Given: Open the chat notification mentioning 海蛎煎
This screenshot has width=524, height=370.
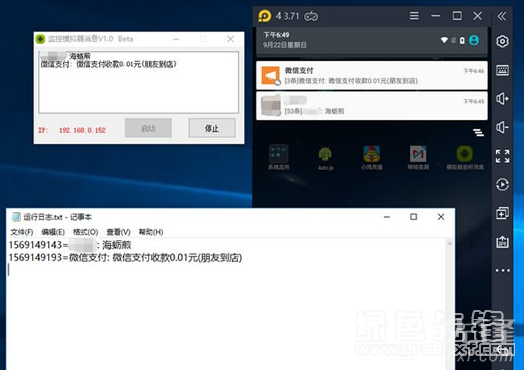Looking at the screenshot, I should 372,106.
